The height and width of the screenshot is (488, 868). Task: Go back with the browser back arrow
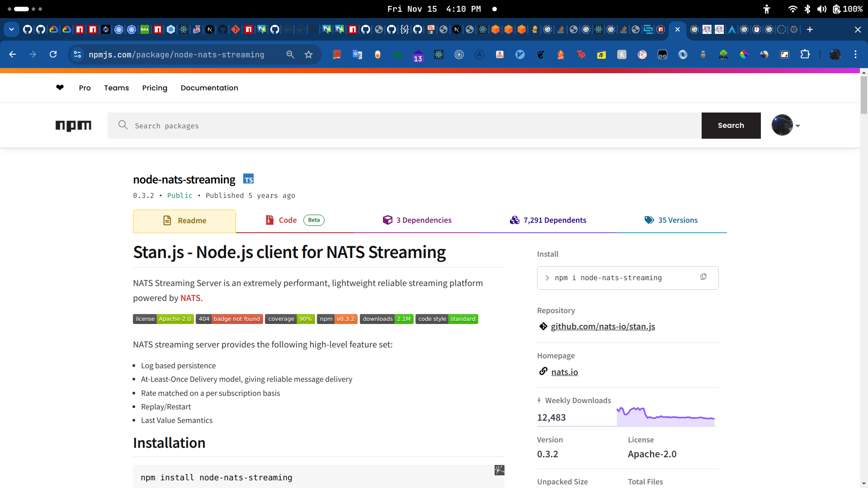13,54
